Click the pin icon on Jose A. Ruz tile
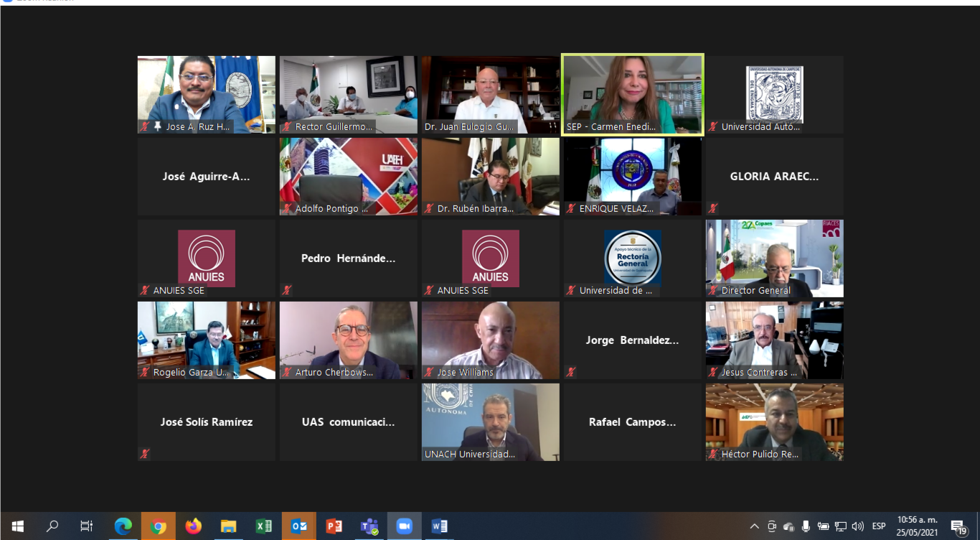Viewport: 980px width, 540px height. coord(157,126)
